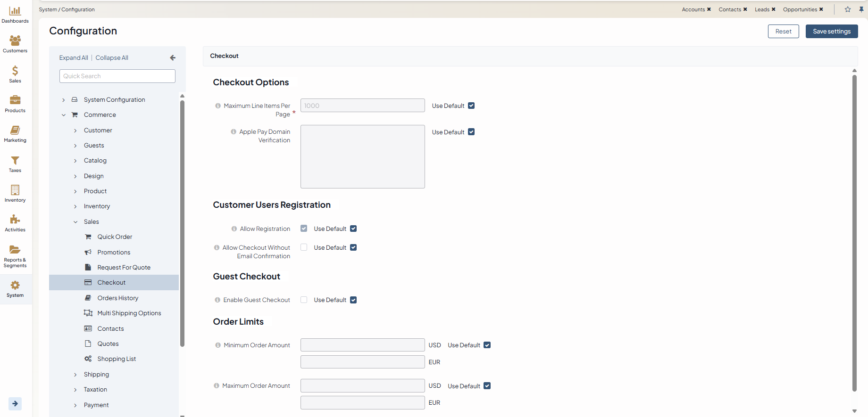Click the Save settings button

tap(831, 32)
